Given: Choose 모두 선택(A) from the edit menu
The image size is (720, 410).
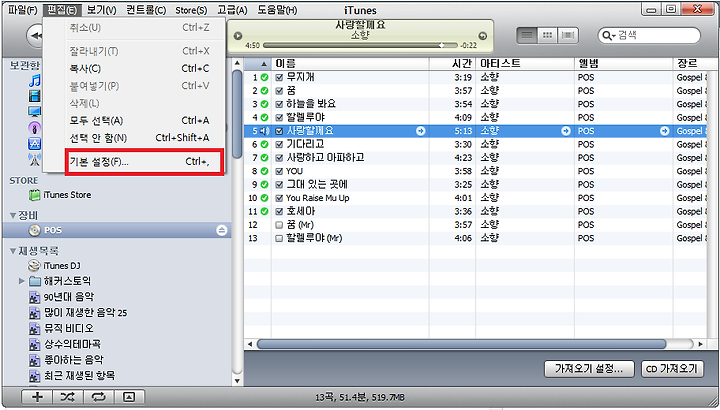Looking at the screenshot, I should (139, 121).
